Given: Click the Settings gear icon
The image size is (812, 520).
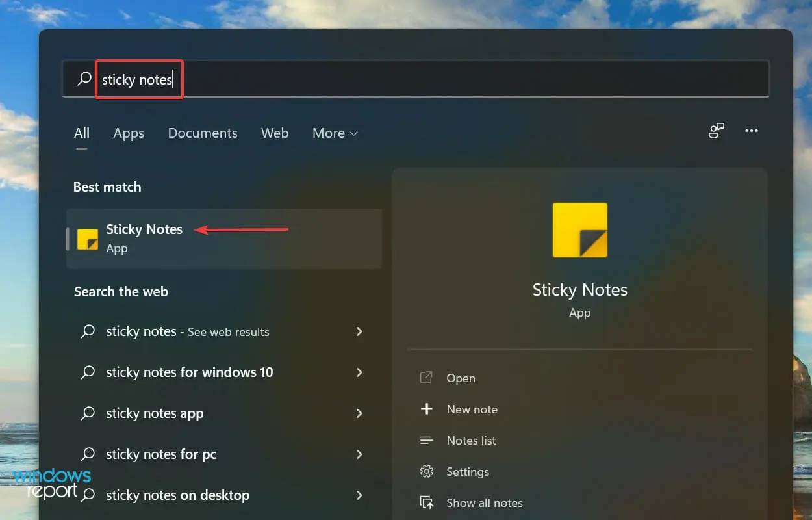Looking at the screenshot, I should [427, 472].
